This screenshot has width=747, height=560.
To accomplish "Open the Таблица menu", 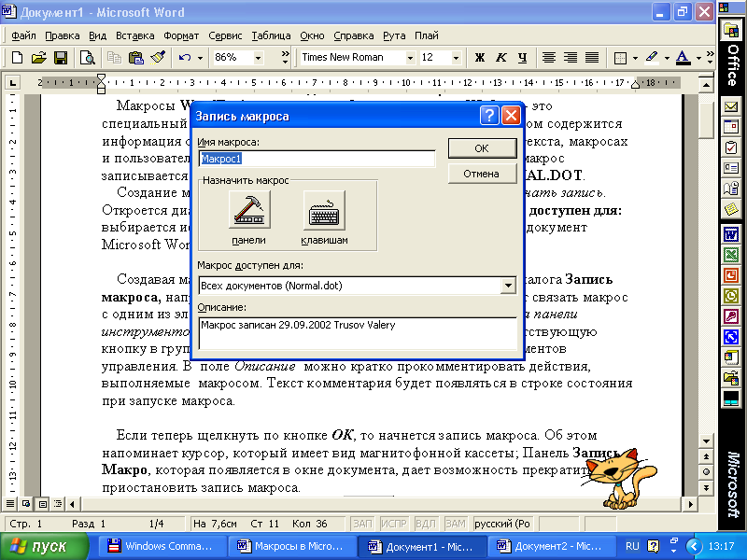I will click(x=271, y=35).
